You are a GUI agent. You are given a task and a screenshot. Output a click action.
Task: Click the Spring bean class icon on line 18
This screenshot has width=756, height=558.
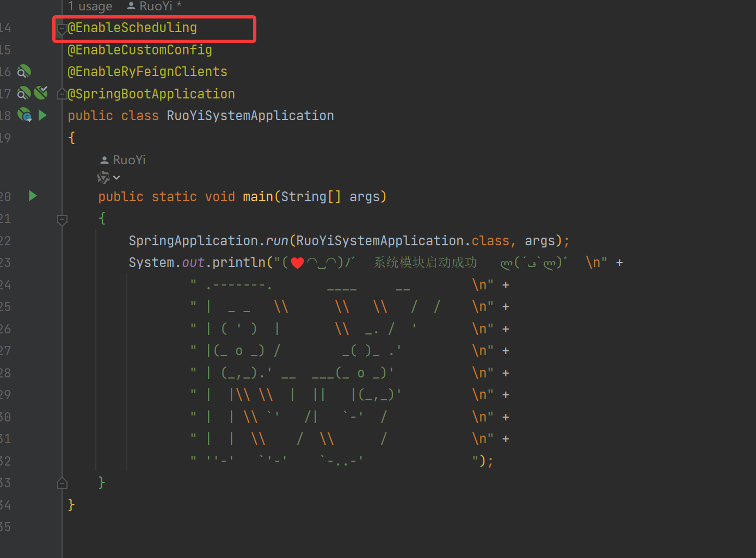coord(24,115)
